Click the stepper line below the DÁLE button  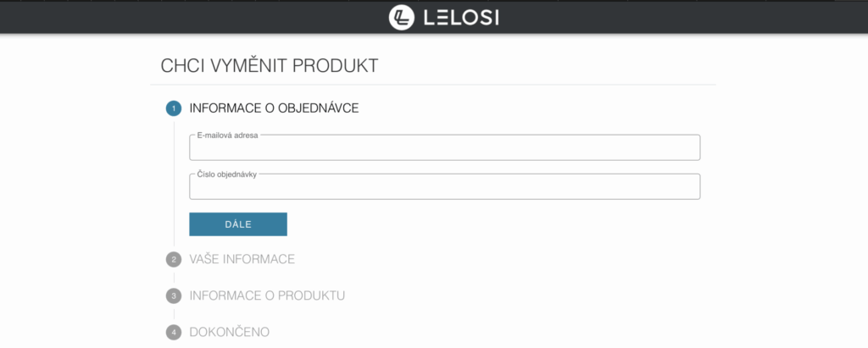[174, 242]
